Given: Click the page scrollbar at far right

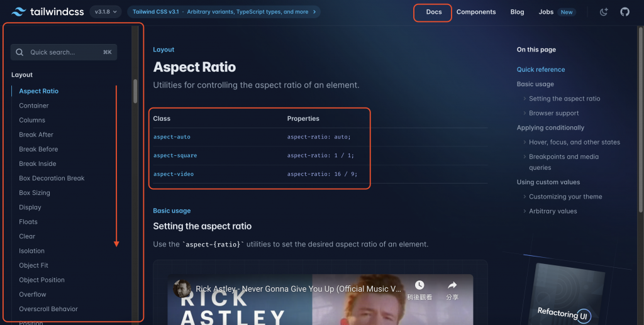Looking at the screenshot, I should point(640,120).
